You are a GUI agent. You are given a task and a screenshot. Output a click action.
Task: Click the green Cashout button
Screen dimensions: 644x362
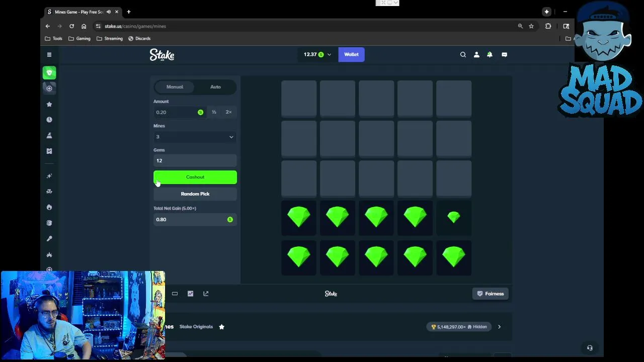point(195,177)
